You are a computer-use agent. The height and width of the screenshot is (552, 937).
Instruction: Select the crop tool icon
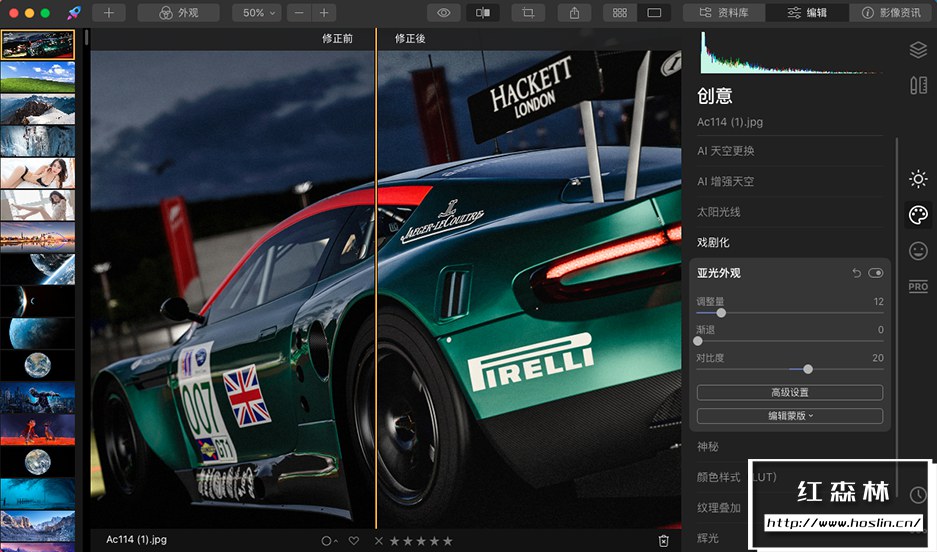click(x=528, y=13)
